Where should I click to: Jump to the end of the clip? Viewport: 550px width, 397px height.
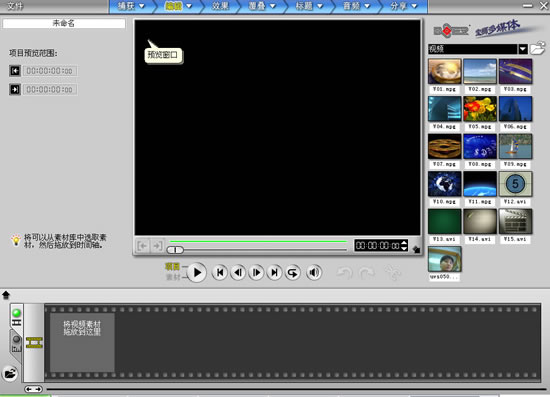pyautogui.click(x=275, y=272)
